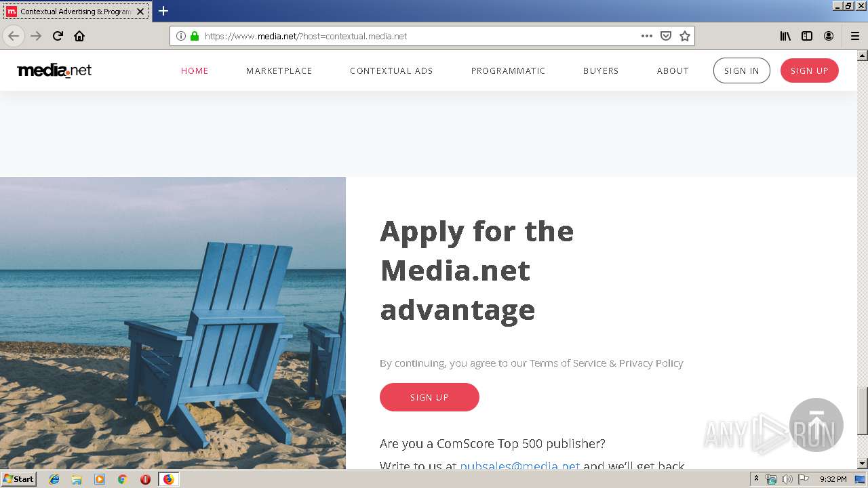Launch media player from the taskbar
The height and width of the screenshot is (488, 868).
[100, 479]
